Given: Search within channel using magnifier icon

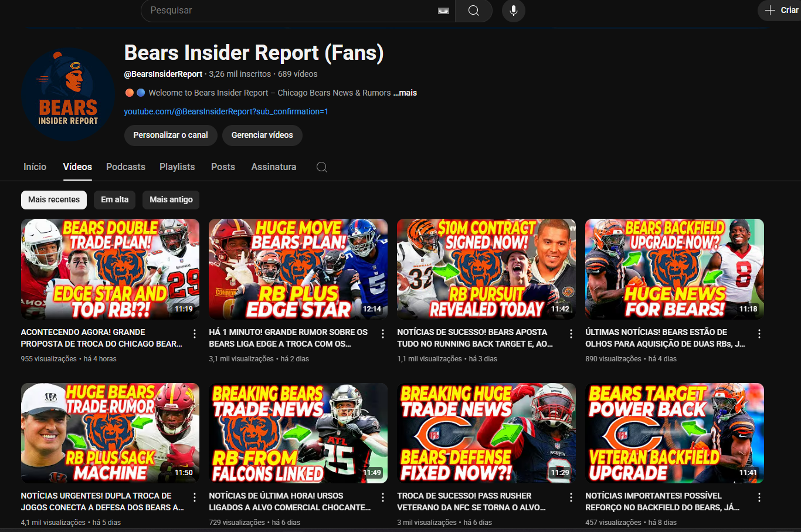Looking at the screenshot, I should [322, 167].
